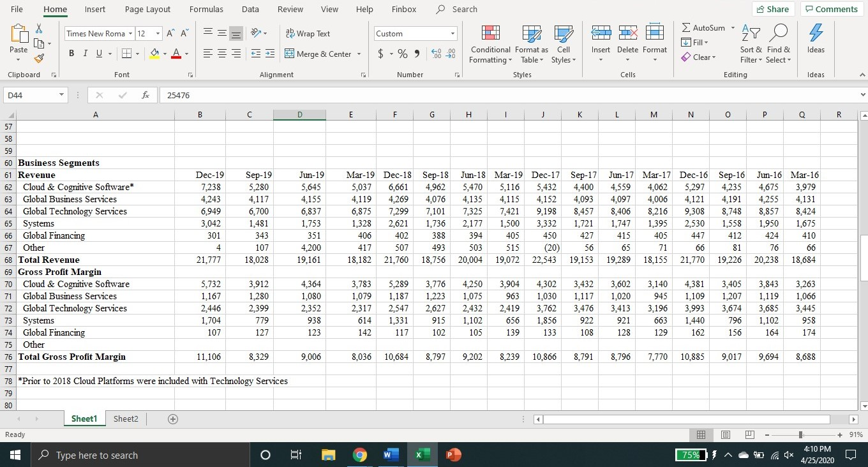This screenshot has width=868, height=467.
Task: Open Chrome from the taskbar
Action: tap(360, 455)
